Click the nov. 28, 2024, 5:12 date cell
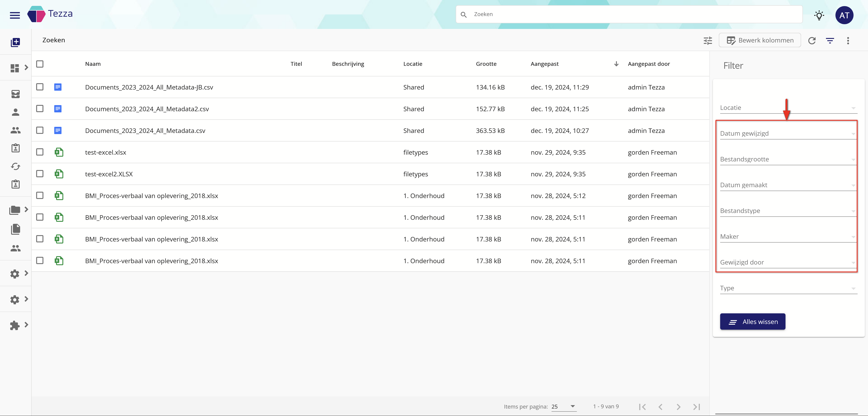Viewport: 868px width, 416px height. coord(558,196)
